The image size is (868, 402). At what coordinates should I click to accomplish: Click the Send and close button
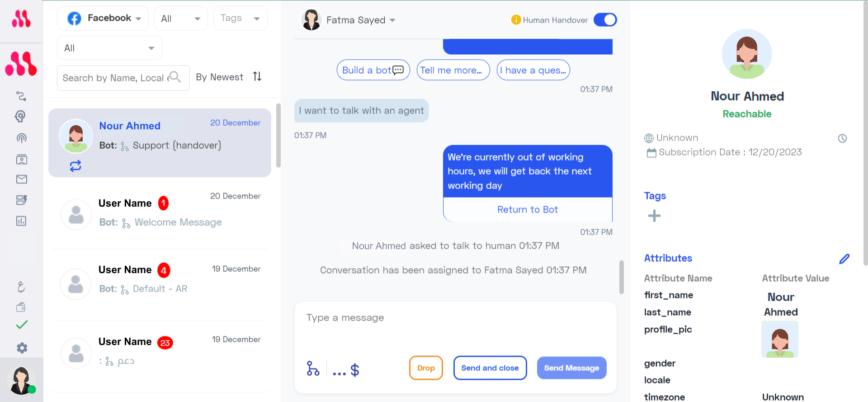(x=490, y=368)
